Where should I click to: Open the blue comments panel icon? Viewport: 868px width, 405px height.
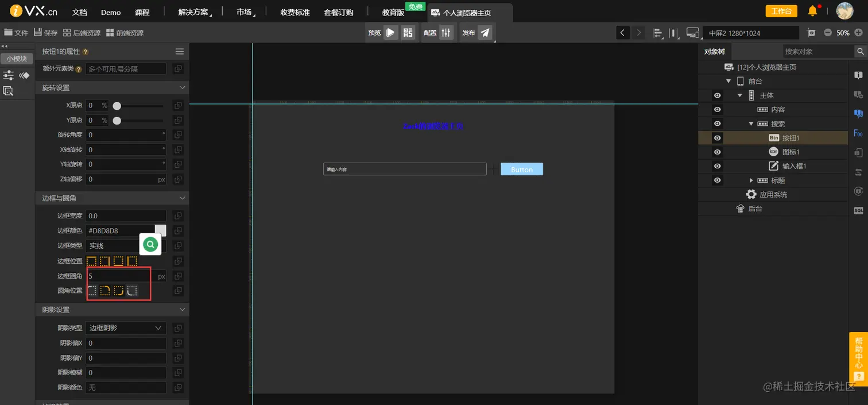point(858,113)
